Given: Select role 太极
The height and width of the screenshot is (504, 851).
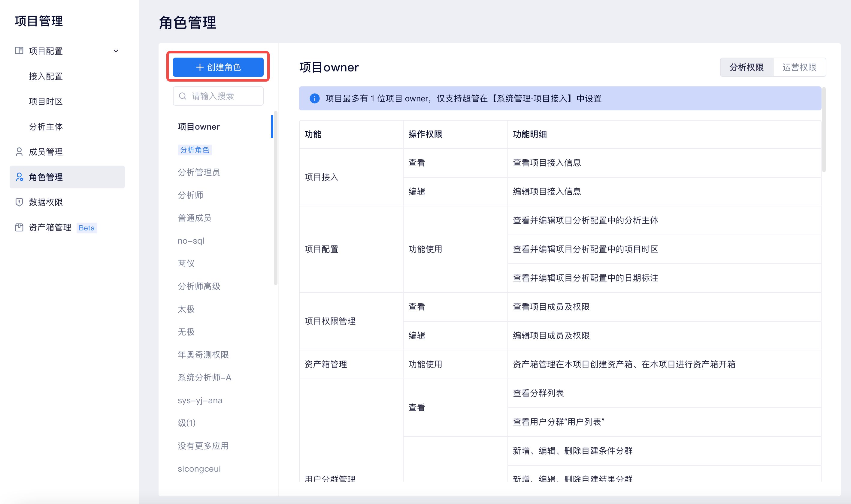Looking at the screenshot, I should click(x=186, y=309).
